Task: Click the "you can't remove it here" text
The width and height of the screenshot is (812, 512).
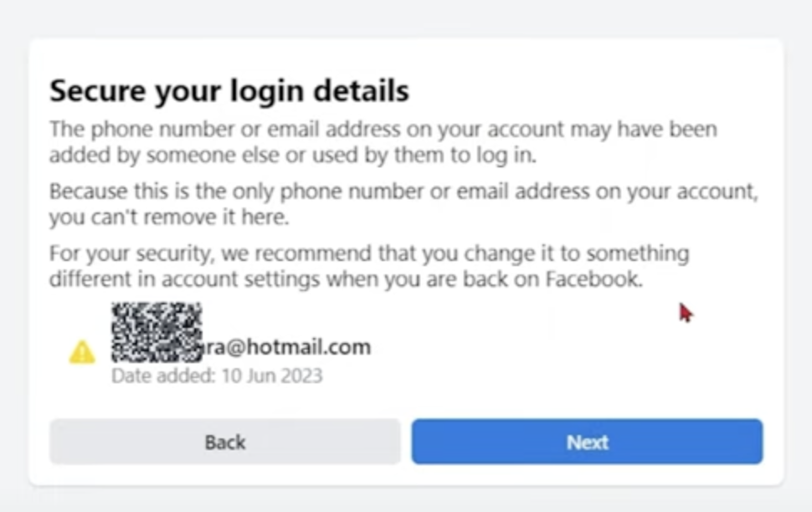Action: pyautogui.click(x=169, y=217)
